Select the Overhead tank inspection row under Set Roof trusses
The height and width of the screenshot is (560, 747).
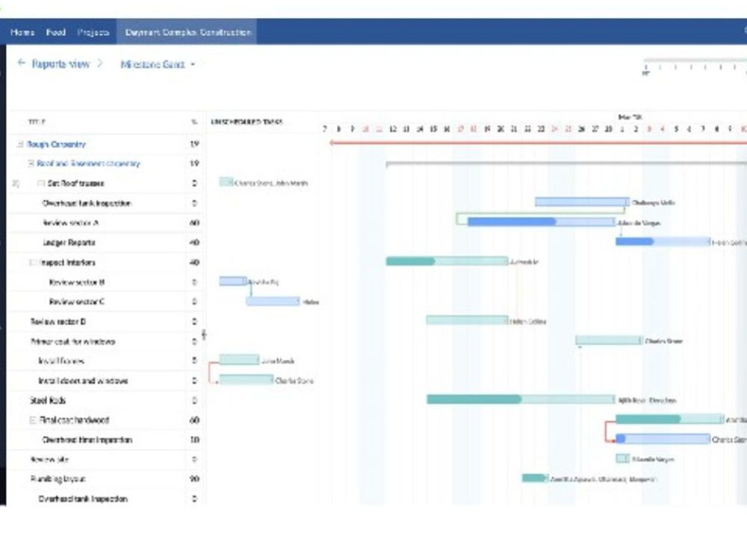[x=105, y=203]
